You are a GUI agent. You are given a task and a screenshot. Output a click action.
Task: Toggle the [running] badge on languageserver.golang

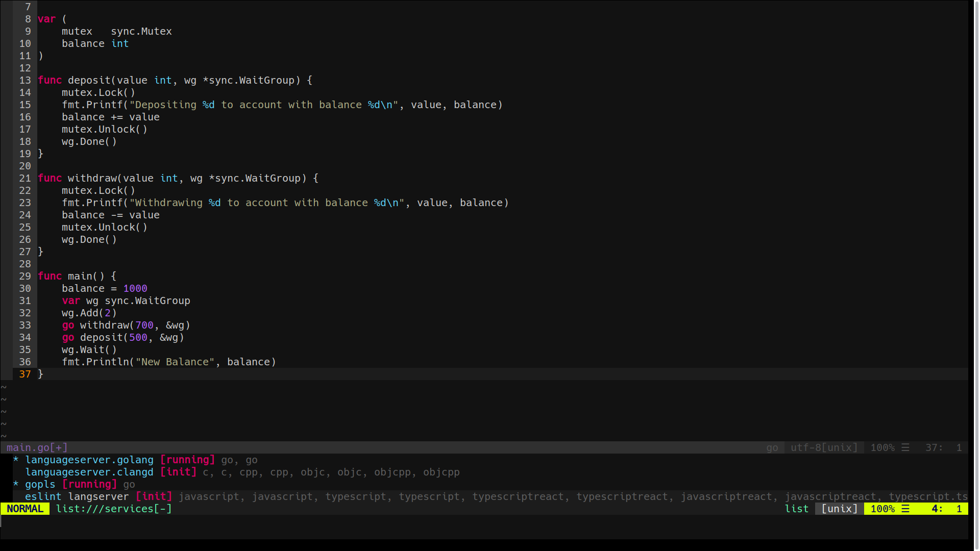188,460
